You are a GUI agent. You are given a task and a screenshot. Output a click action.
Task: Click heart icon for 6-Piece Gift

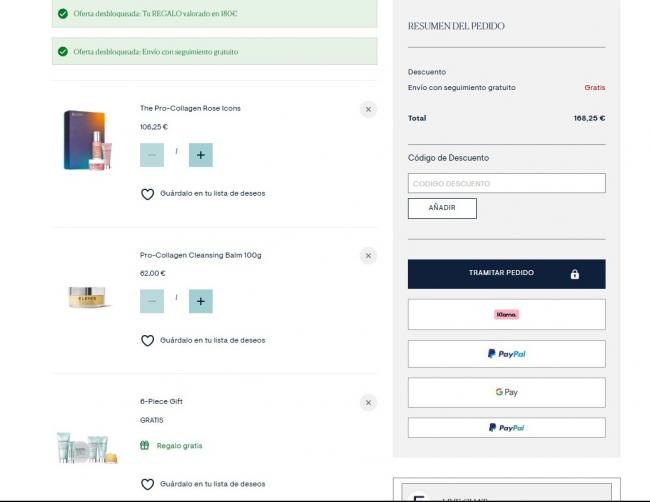pos(148,484)
